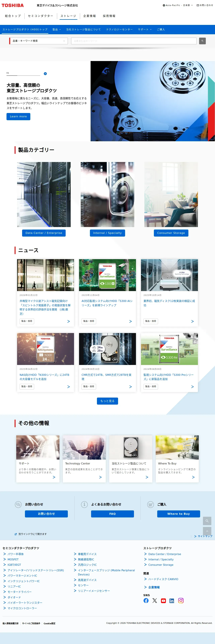The width and height of the screenshot is (215, 644).
Task: Open the data center server room thumbnail
Action: click(x=44, y=194)
